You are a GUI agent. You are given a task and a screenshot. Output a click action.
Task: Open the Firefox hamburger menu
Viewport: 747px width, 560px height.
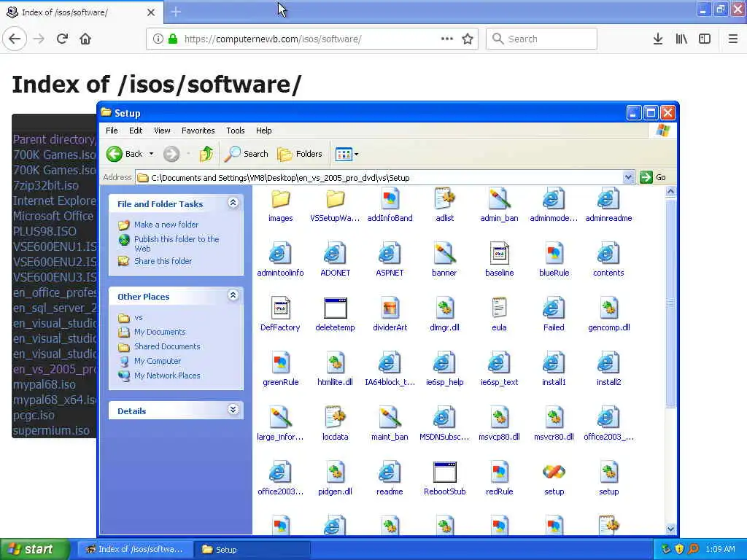pyautogui.click(x=732, y=39)
